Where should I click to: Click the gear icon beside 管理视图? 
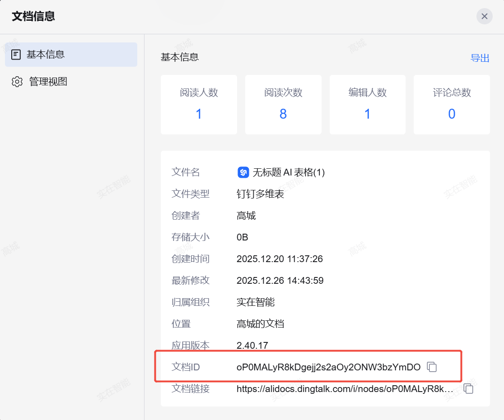17,82
